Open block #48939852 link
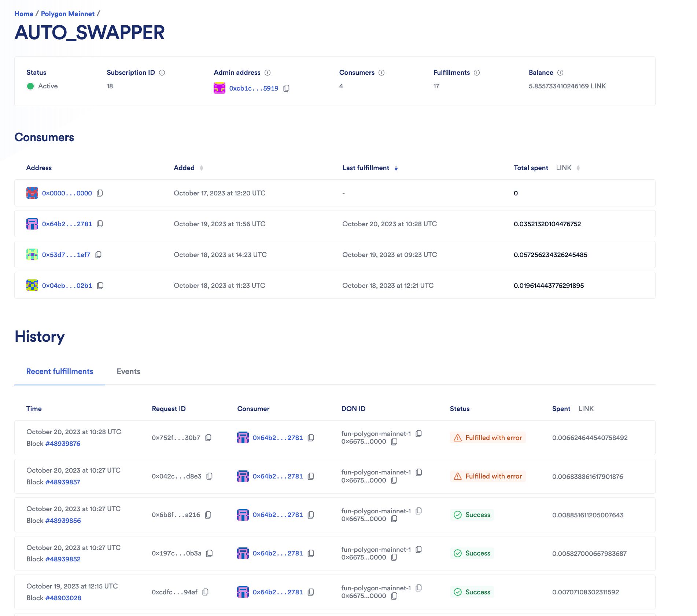 pyautogui.click(x=63, y=559)
